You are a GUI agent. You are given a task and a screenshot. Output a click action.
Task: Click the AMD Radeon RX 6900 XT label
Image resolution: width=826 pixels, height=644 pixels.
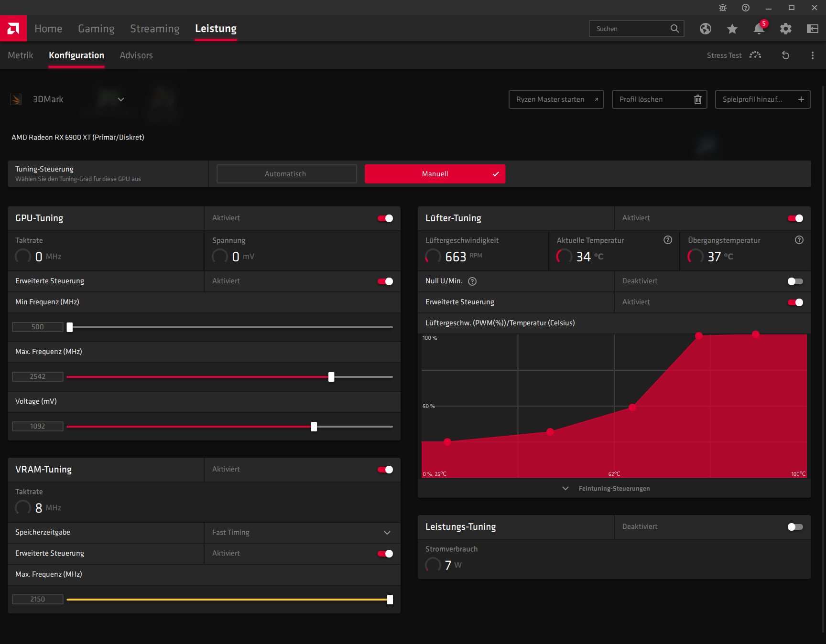coord(78,138)
